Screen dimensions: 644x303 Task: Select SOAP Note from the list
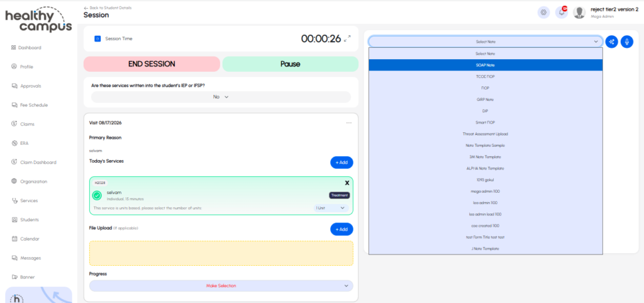(486, 65)
